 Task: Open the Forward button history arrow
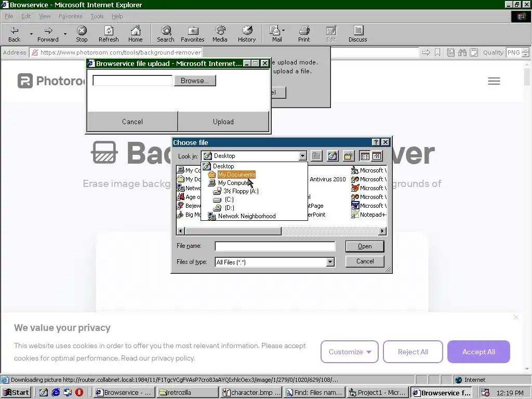click(65, 34)
